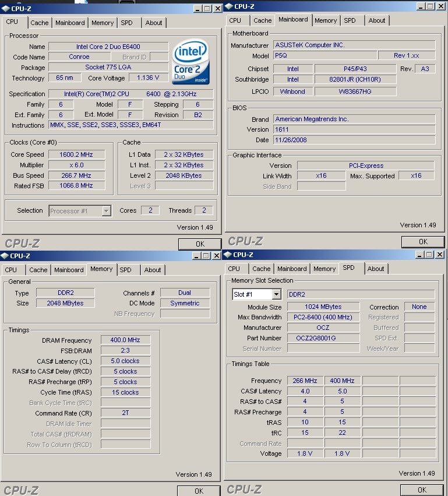Click the 1066.8 MHz rated FSB value

[x=76, y=185]
